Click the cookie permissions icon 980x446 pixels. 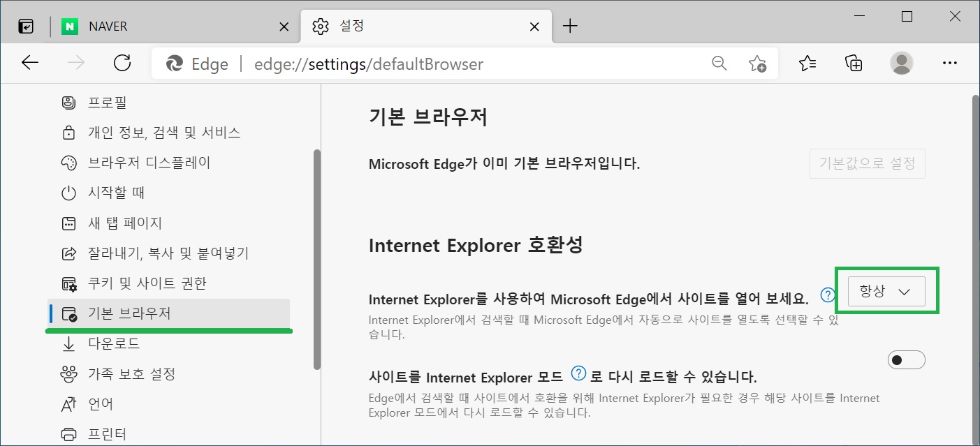click(68, 283)
